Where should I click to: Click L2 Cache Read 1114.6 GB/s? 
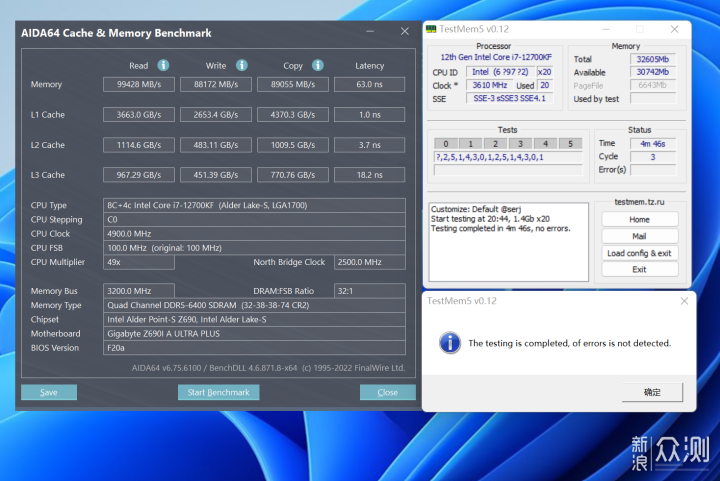(139, 145)
